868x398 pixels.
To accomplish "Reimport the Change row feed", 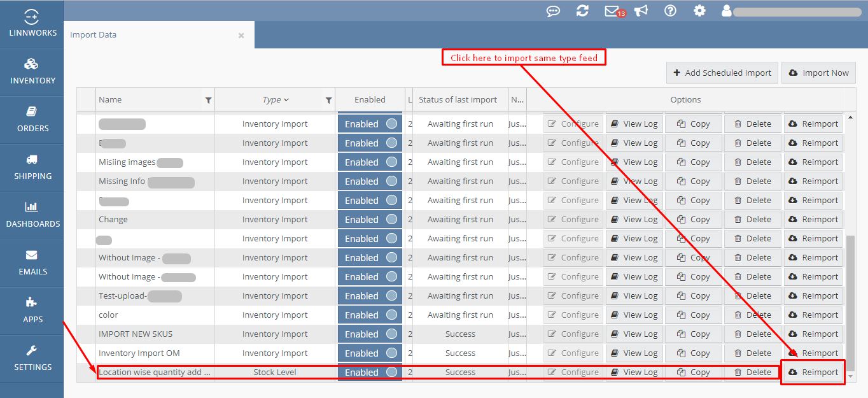I will point(813,220).
